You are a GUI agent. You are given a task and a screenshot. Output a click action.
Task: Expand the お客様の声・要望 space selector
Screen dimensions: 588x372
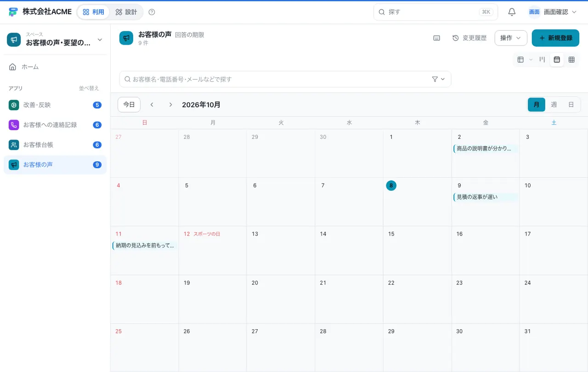55,40
